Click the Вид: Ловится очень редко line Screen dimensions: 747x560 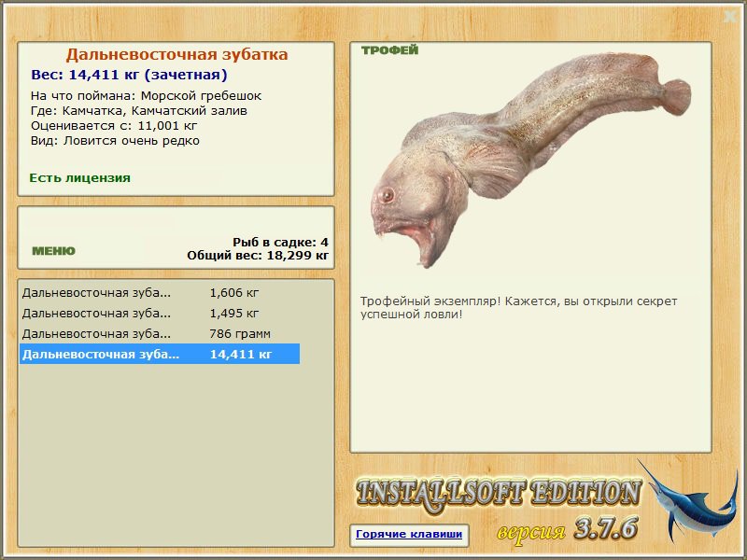[115, 141]
